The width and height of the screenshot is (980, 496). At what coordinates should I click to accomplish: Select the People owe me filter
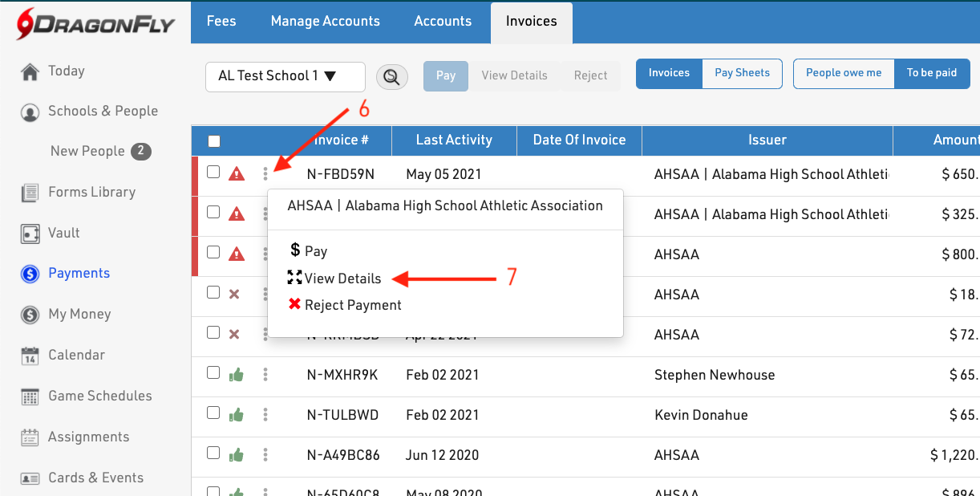point(843,73)
